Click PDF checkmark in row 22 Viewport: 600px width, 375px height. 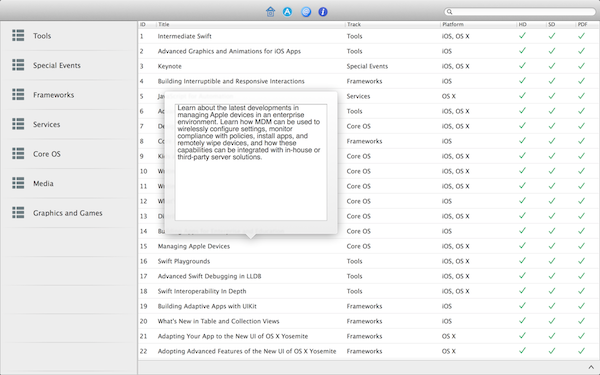582,351
